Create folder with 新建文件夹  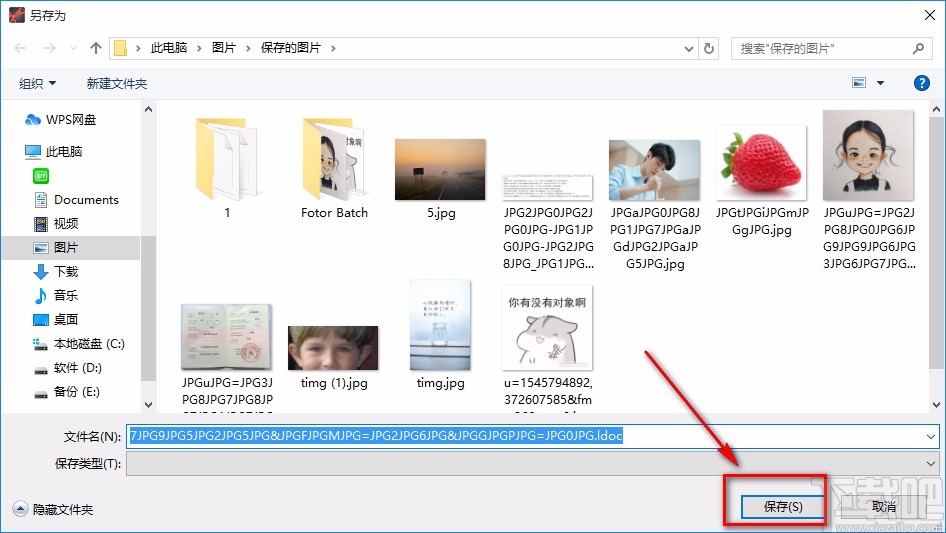[116, 83]
